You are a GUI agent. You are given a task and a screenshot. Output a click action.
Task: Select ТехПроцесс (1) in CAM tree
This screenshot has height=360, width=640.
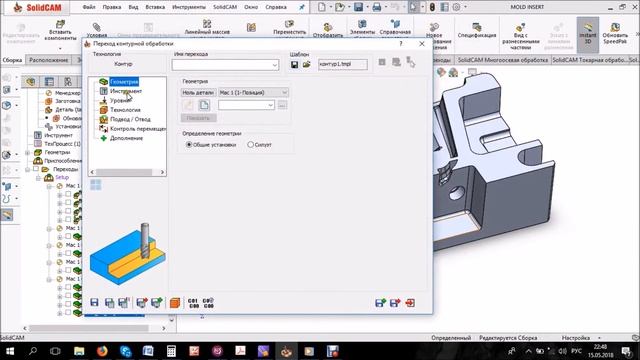pos(62,144)
